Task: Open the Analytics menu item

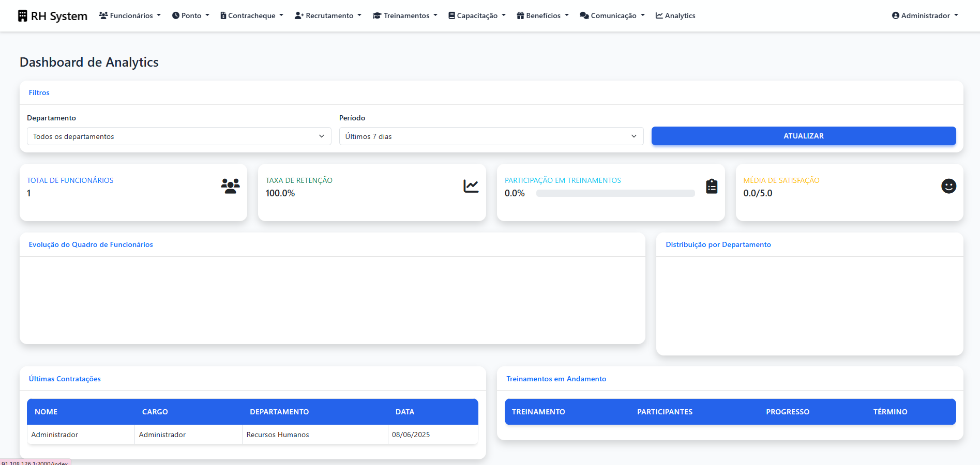Action: click(675, 16)
